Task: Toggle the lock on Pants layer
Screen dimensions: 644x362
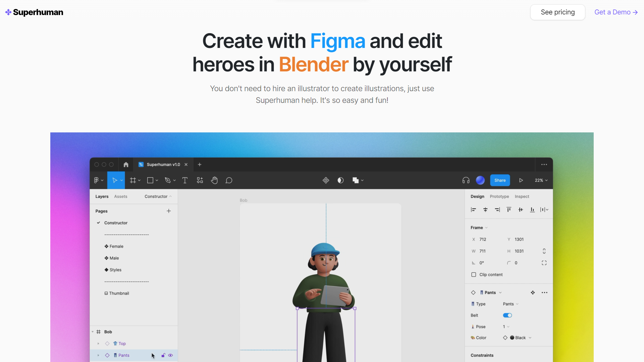Action: pos(163,355)
